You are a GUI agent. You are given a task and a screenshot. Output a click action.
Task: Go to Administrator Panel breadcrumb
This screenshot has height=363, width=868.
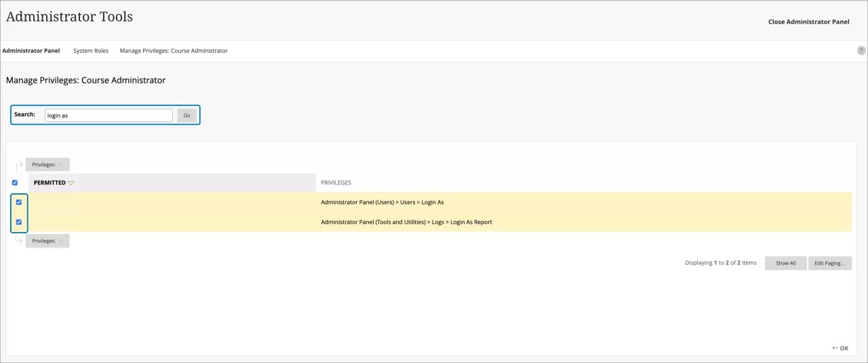tap(31, 51)
